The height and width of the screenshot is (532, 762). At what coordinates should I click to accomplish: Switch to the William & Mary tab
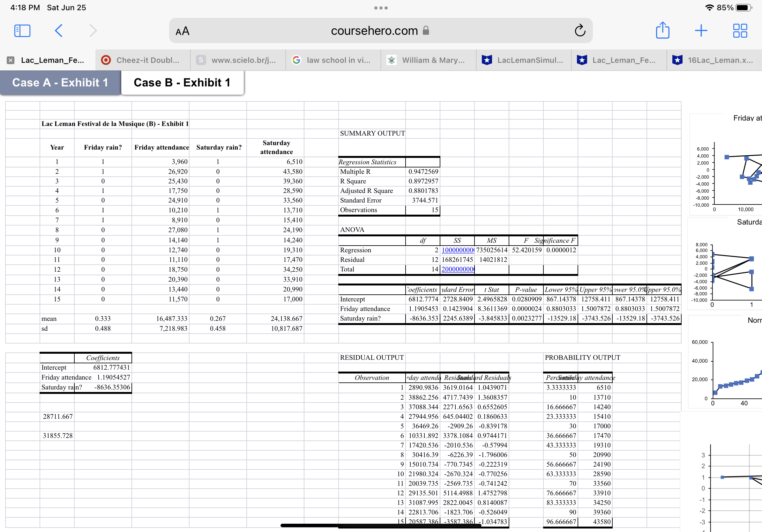tap(429, 60)
